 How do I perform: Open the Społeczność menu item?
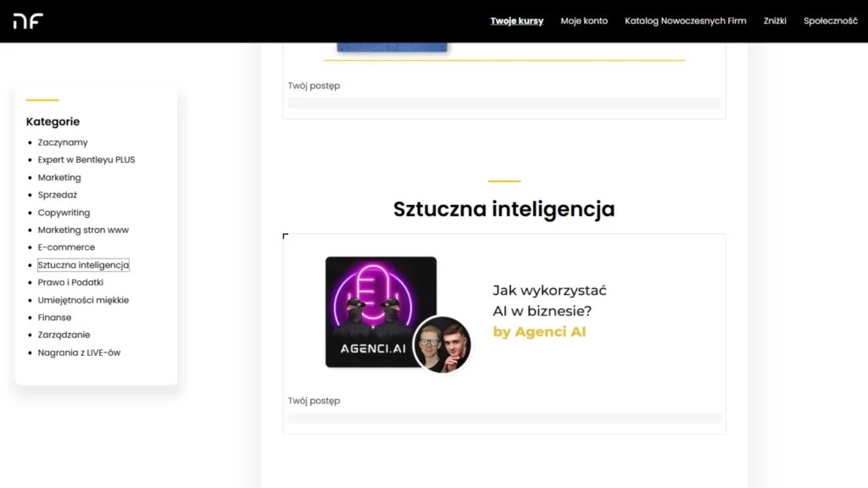(x=831, y=21)
